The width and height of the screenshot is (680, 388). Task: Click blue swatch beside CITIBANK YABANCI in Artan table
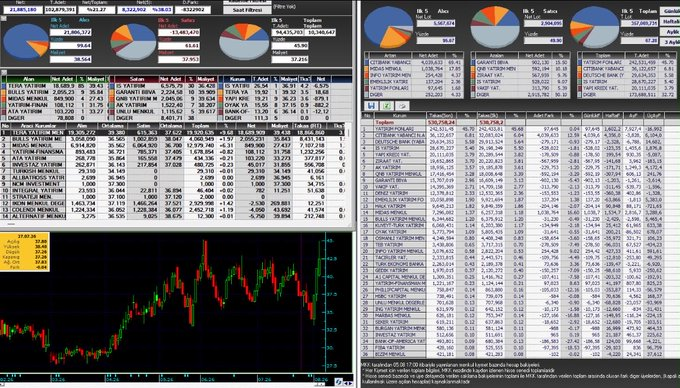tap(366, 62)
